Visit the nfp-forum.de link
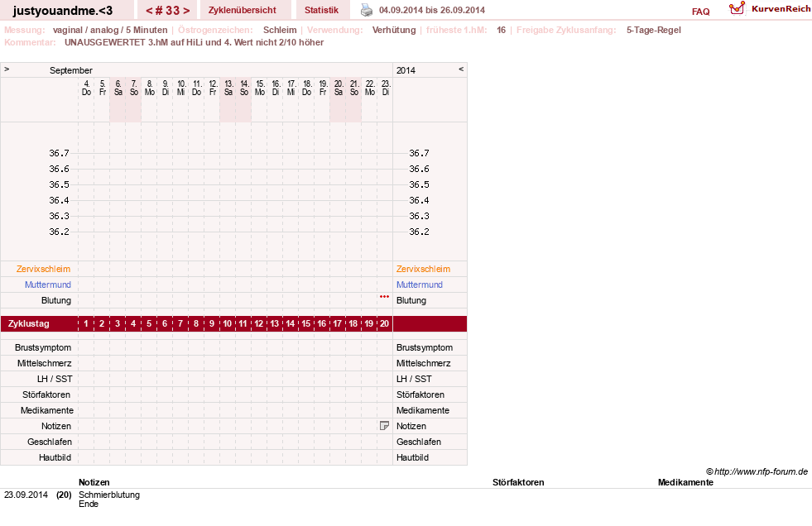The height and width of the screenshot is (526, 812). pos(757,471)
